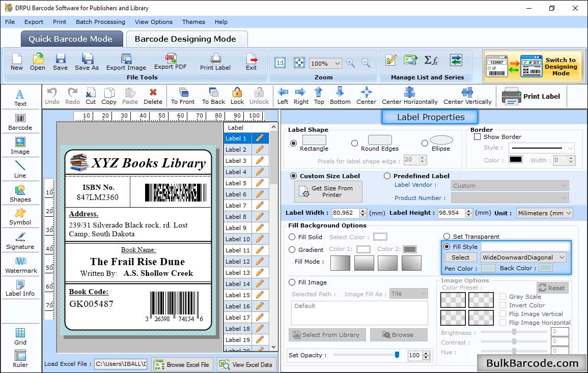The height and width of the screenshot is (373, 588).
Task: Center object Horizontally
Action: pyautogui.click(x=410, y=96)
